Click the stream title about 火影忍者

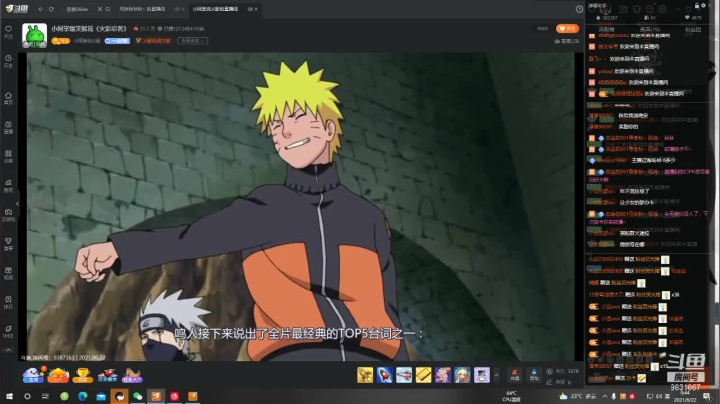tap(89, 28)
